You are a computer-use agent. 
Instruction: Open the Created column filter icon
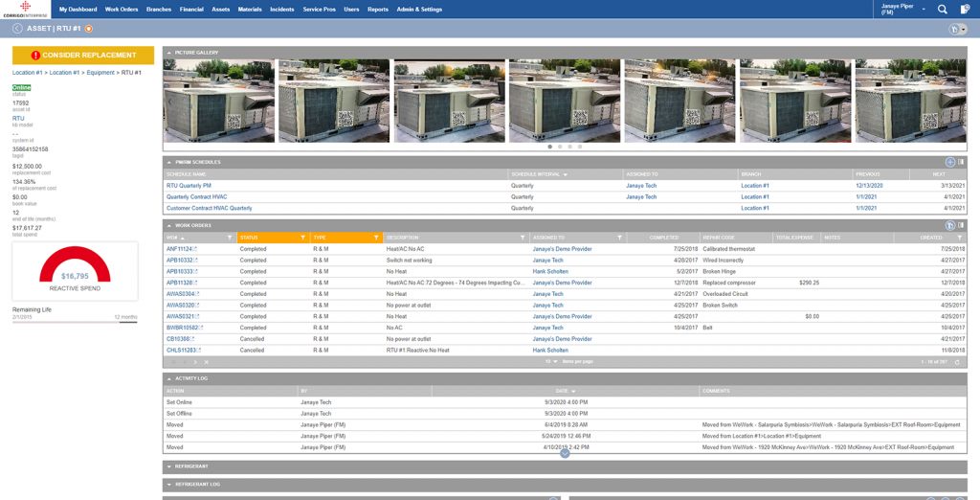point(959,238)
